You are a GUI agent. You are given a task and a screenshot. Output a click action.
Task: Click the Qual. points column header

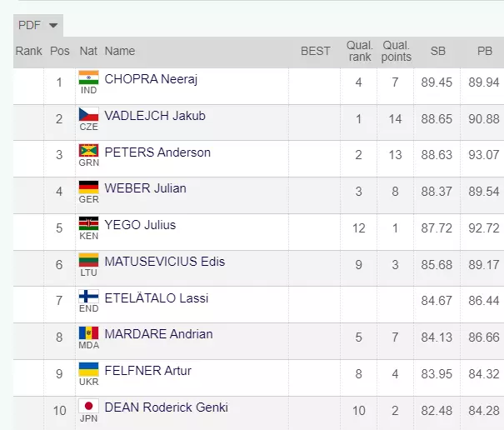click(396, 51)
